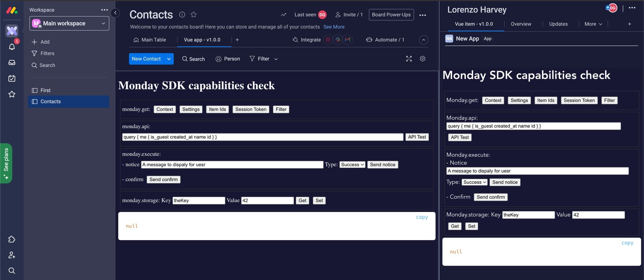644x280 pixels.
Task: Open the Inbox tray icon
Action: [12, 63]
